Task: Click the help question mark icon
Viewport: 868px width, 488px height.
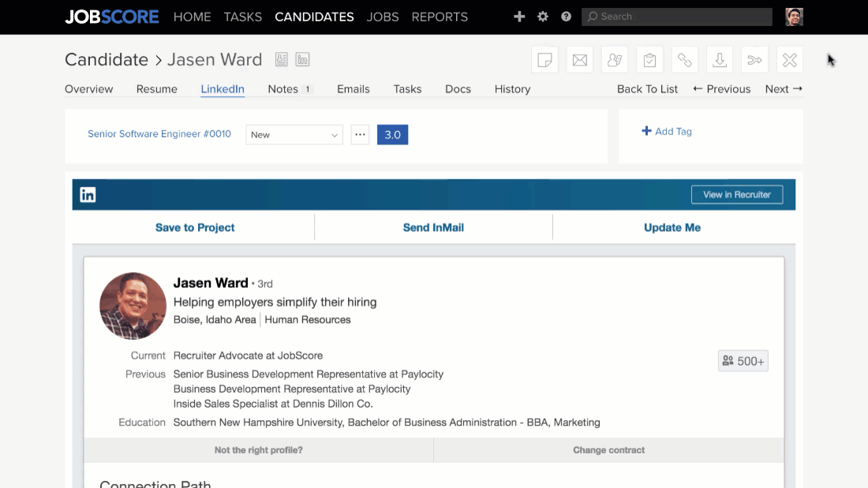Action: click(566, 17)
